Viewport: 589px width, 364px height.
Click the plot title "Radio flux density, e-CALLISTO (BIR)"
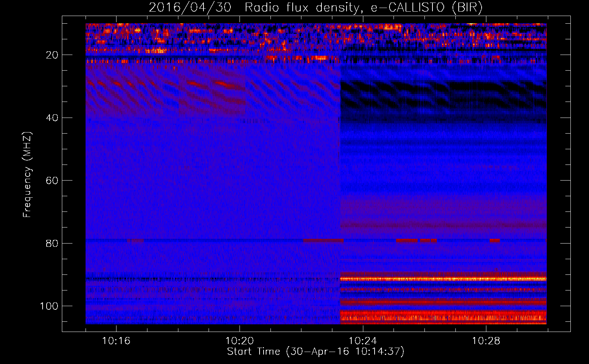tap(363, 8)
